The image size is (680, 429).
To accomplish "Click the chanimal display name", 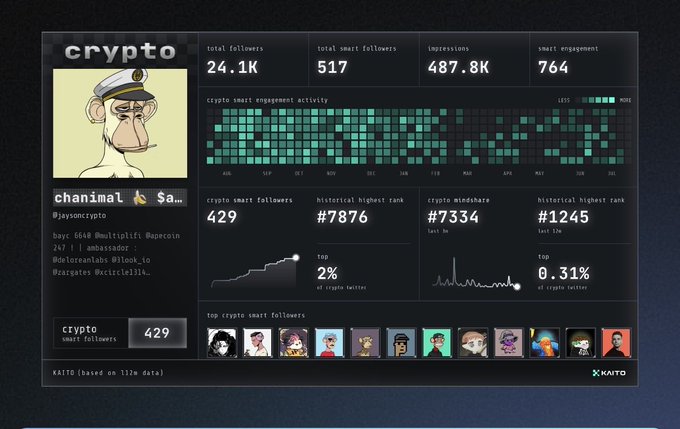I will pos(88,198).
